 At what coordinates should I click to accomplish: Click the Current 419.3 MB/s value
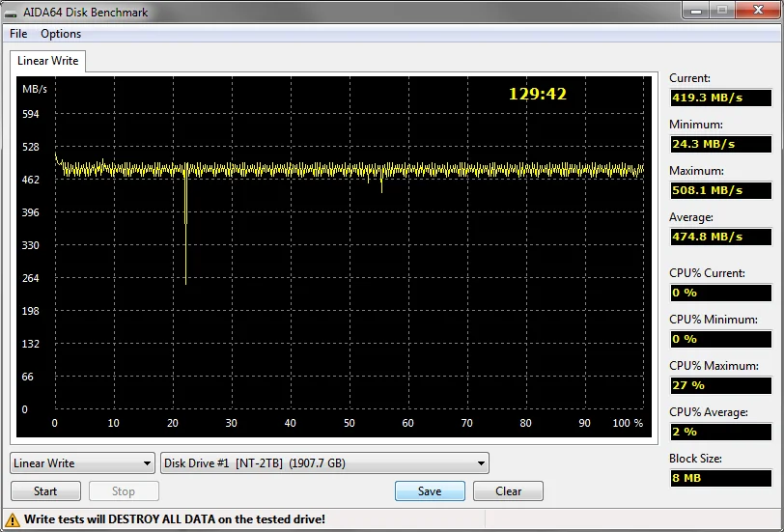click(x=720, y=98)
